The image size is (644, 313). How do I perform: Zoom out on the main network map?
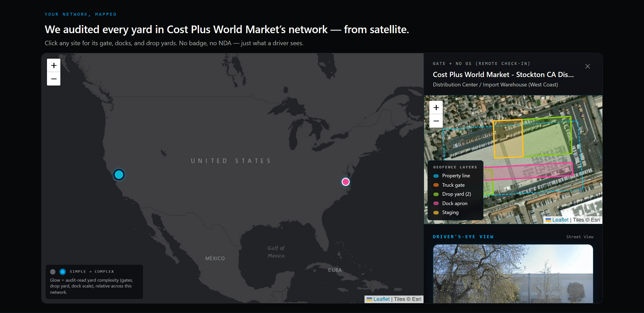point(54,79)
